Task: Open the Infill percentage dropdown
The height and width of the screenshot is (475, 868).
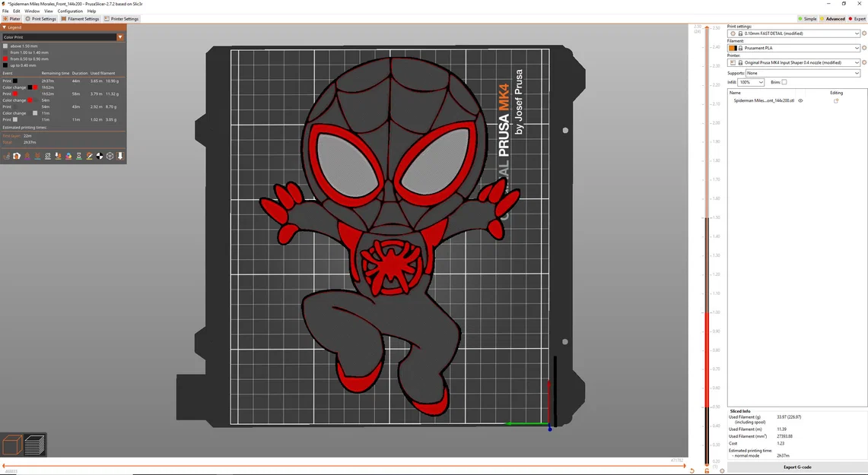Action: coord(751,82)
